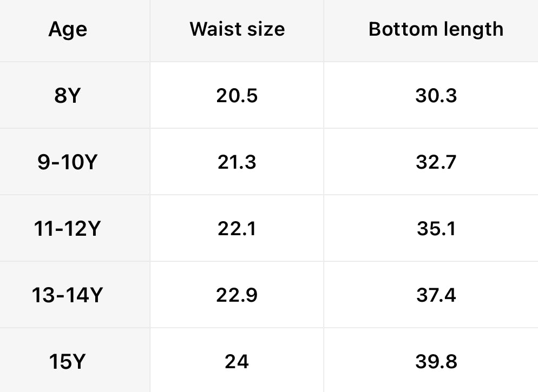
Task: Select the 15Y age cell
Action: (68, 361)
